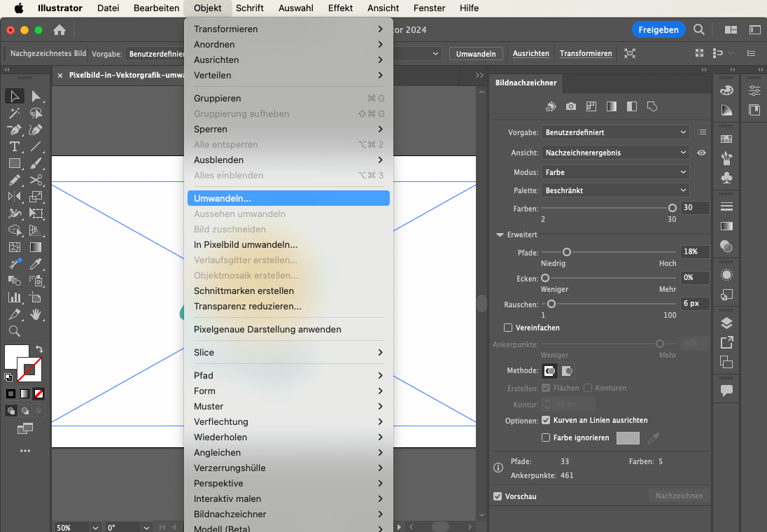Enable the Vereinfachen checkbox

pyautogui.click(x=509, y=328)
